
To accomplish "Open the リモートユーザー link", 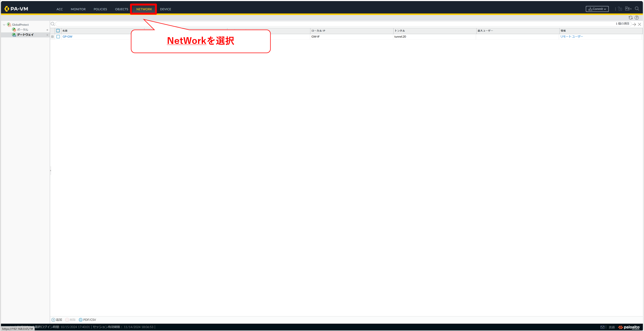I will tap(571, 37).
